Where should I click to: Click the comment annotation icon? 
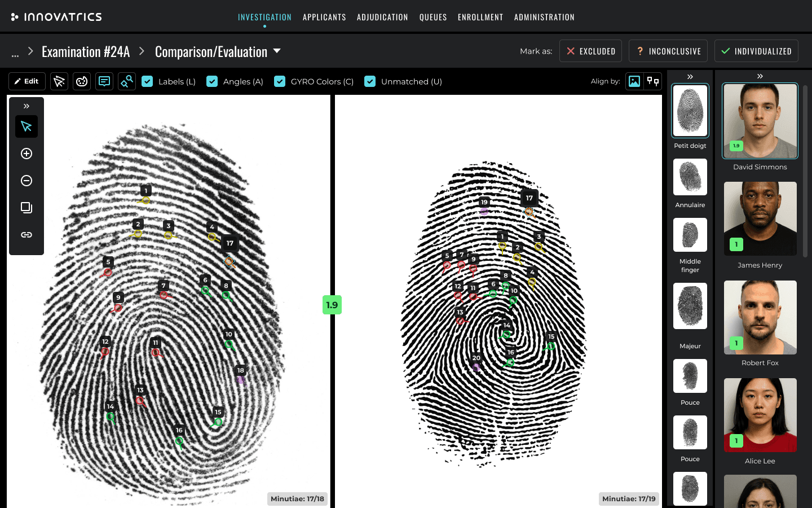tap(104, 81)
